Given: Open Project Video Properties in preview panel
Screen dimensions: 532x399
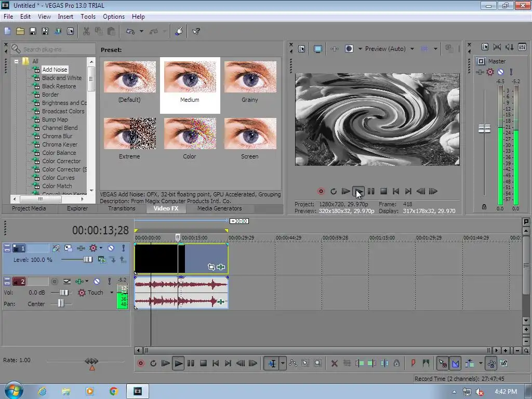Looking at the screenshot, I should pyautogui.click(x=302, y=49).
